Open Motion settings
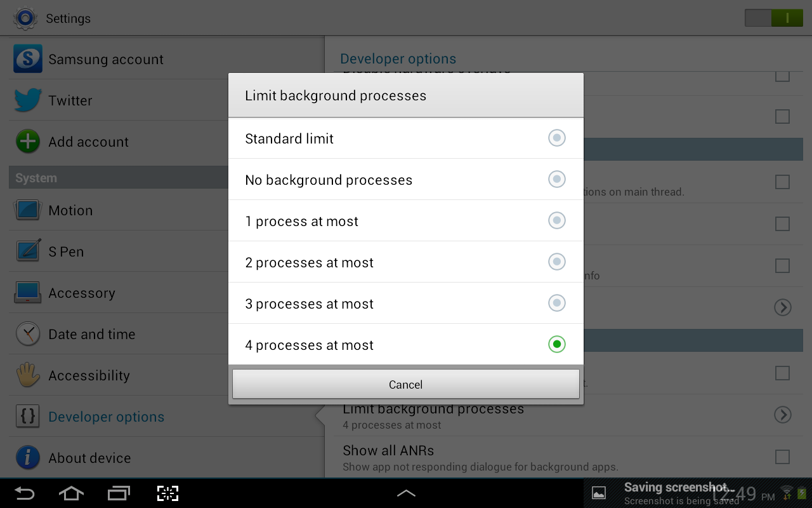Screen dimensions: 812x508 coord(70,210)
